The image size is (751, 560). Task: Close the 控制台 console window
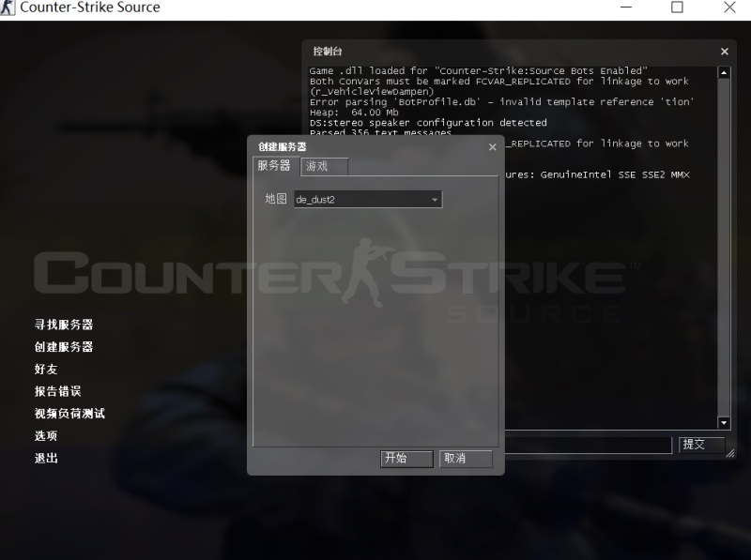point(725,52)
